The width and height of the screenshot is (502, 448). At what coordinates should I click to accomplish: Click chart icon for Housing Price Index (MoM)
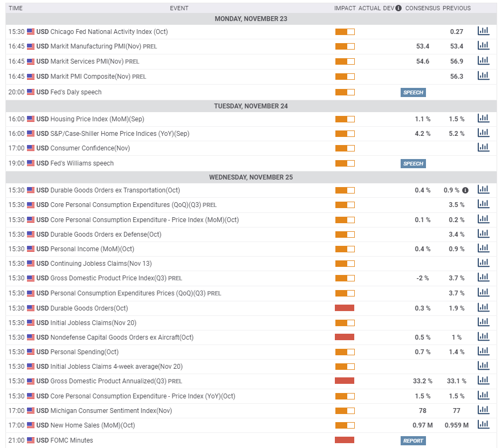pos(484,119)
